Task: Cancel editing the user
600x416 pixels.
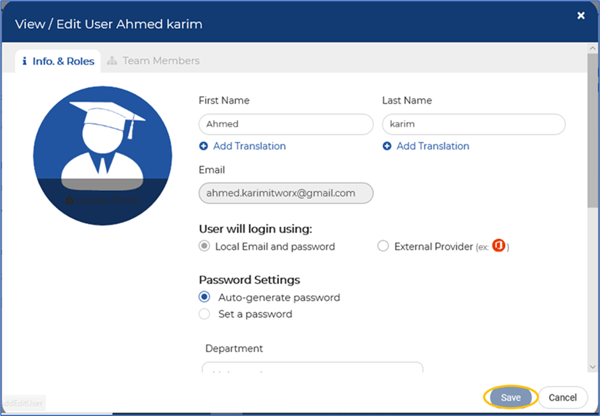Action: 562,397
